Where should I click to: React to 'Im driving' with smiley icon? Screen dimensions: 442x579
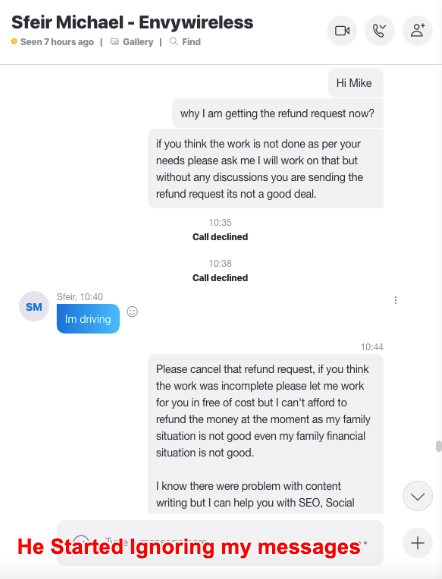132,312
